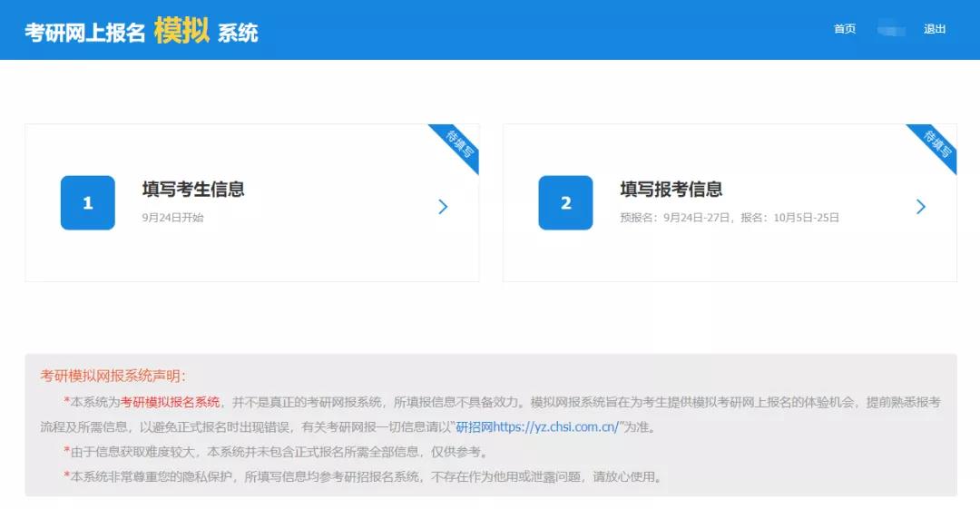The width and height of the screenshot is (980, 509).
Task: Click the red 考研模拟报名系统 text
Action: click(x=171, y=402)
